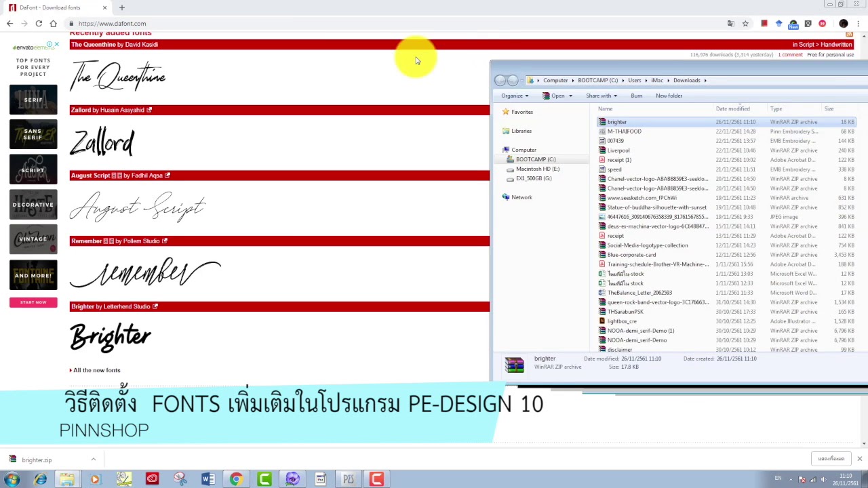Switch to Google Chrome taskbar icon
This screenshot has width=868, height=488.
(236, 479)
